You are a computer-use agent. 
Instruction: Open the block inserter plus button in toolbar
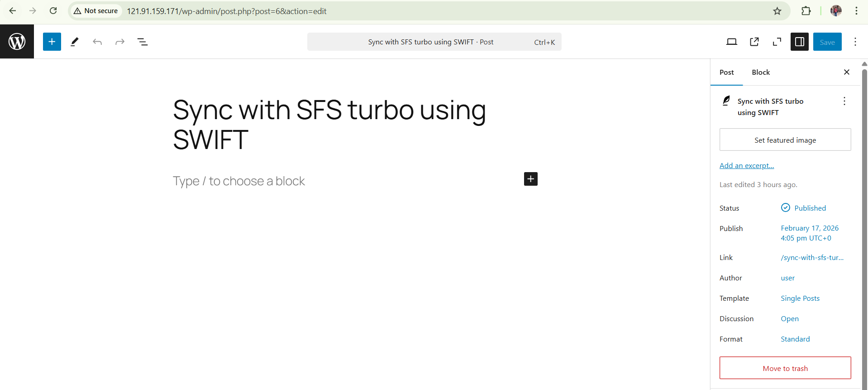tap(52, 42)
